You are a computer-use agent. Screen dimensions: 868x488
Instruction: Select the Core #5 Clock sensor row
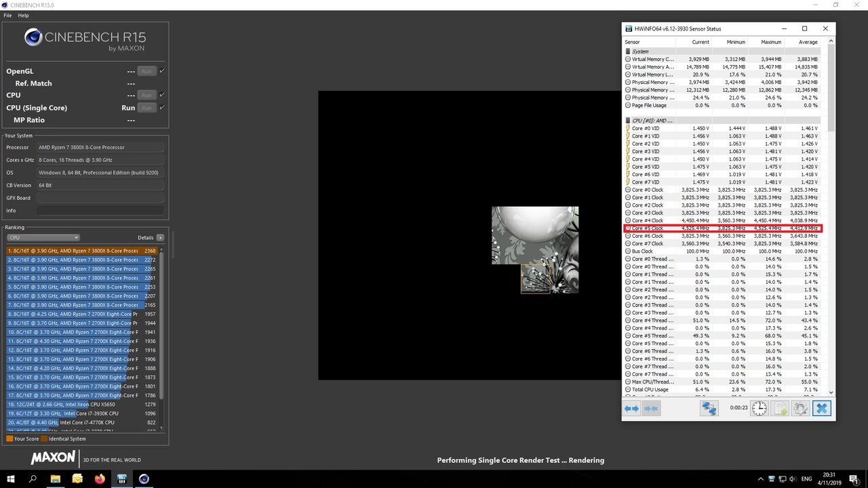pyautogui.click(x=722, y=228)
